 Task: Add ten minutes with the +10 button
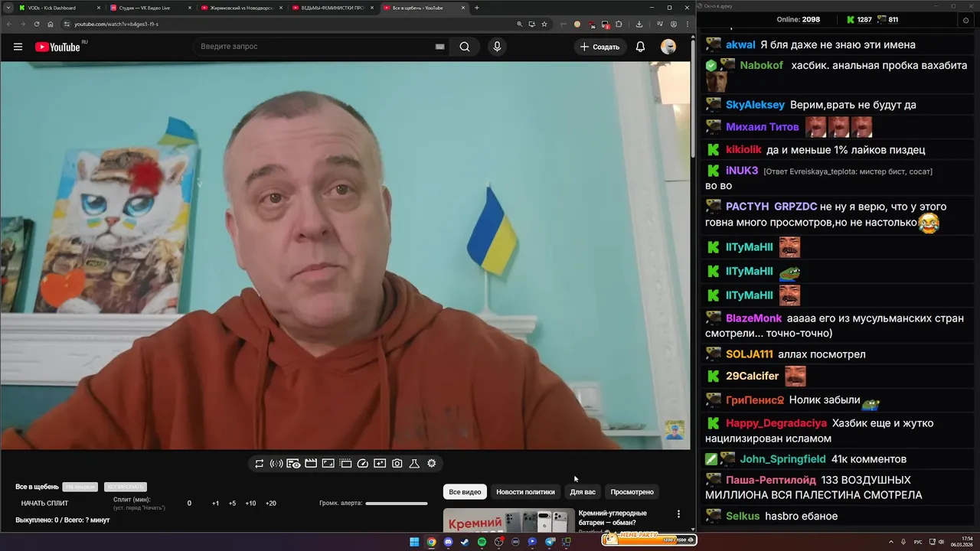coord(250,504)
